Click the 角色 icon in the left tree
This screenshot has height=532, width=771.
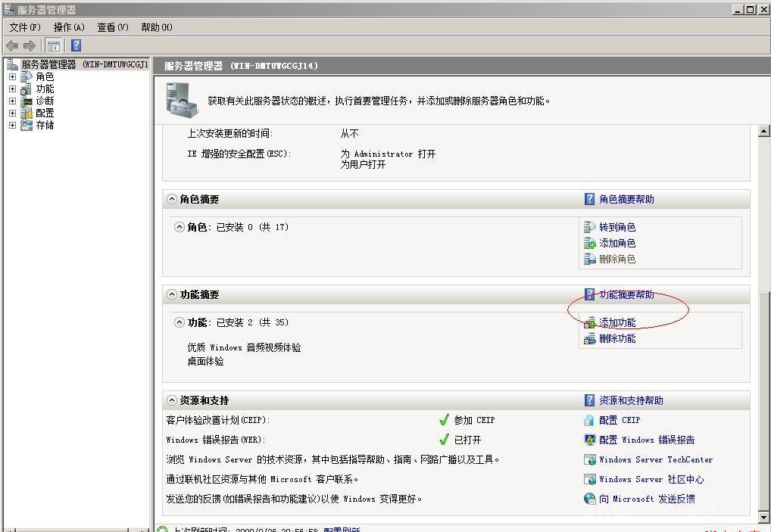(x=27, y=76)
